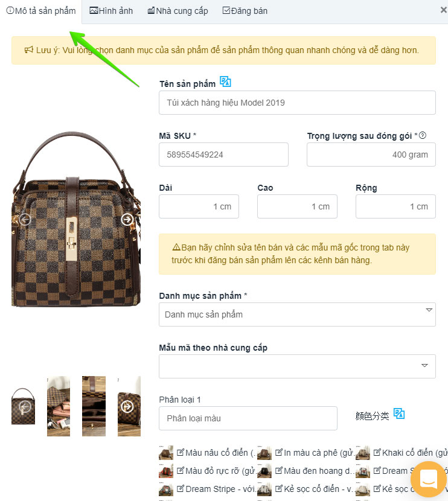Click translate icon next to Tên sản phẩm
This screenshot has width=448, height=501.
coord(225,82)
